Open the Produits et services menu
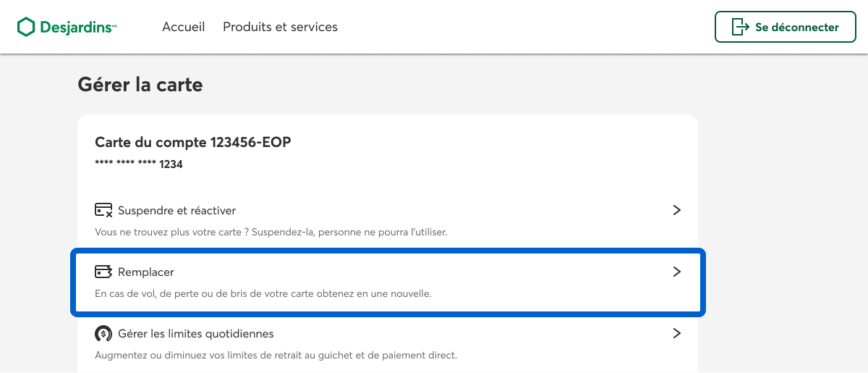 click(280, 27)
